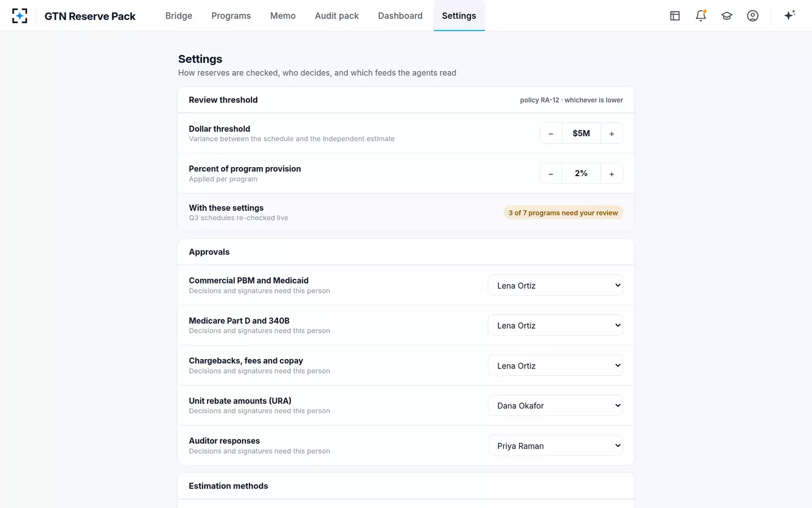This screenshot has width=812, height=508.
Task: Go to the Memo tab
Action: click(x=283, y=16)
